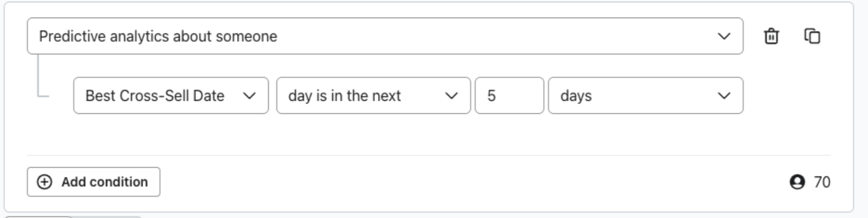Open 'Predictive analytics about someone' condition dropdown

pos(385,36)
